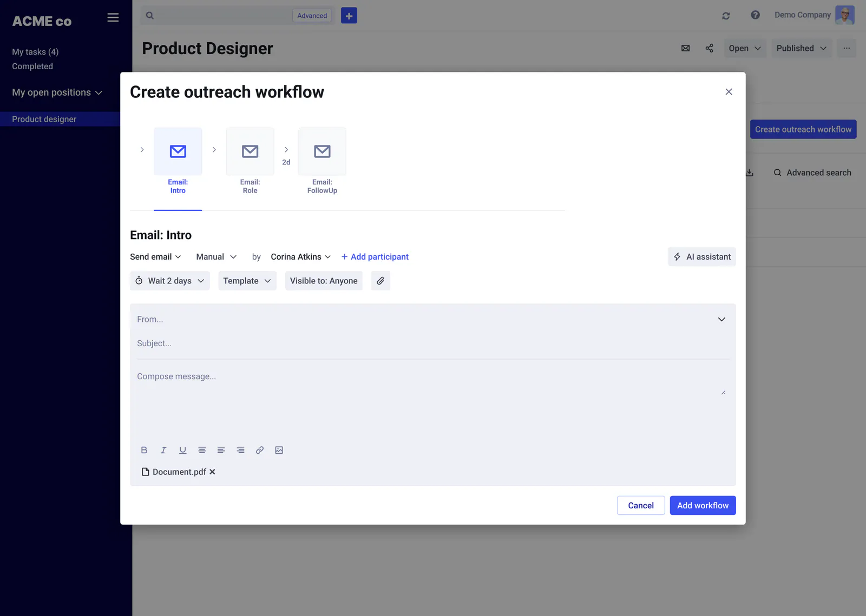Image resolution: width=866 pixels, height=616 pixels.
Task: Insert a hyperlink using the link icon
Action: pos(260,450)
